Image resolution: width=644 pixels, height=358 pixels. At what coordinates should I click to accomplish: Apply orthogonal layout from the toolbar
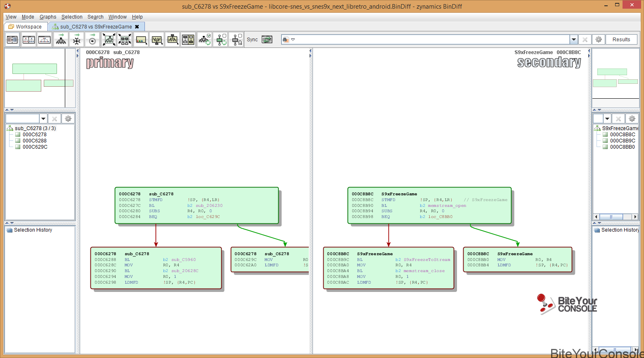(77, 40)
